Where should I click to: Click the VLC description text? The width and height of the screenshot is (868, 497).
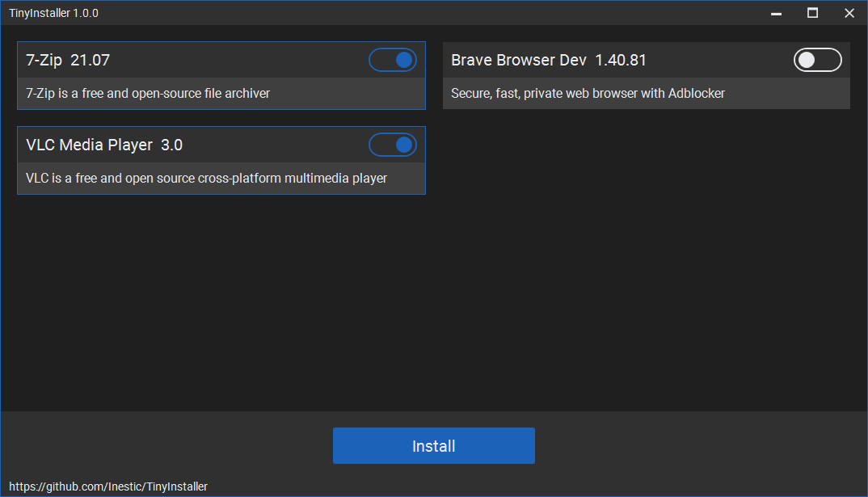click(x=206, y=179)
